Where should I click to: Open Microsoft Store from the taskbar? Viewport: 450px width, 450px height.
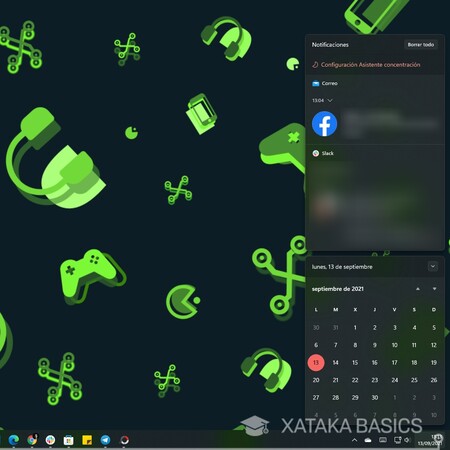click(69, 440)
